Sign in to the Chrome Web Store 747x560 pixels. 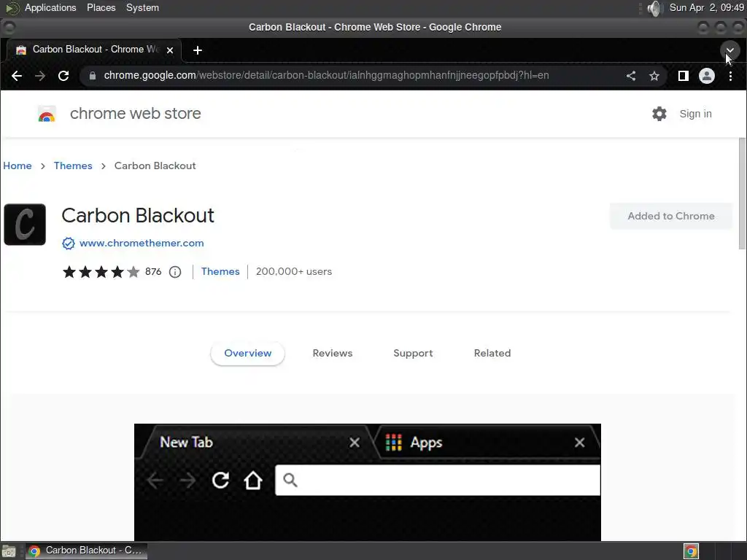click(x=695, y=114)
